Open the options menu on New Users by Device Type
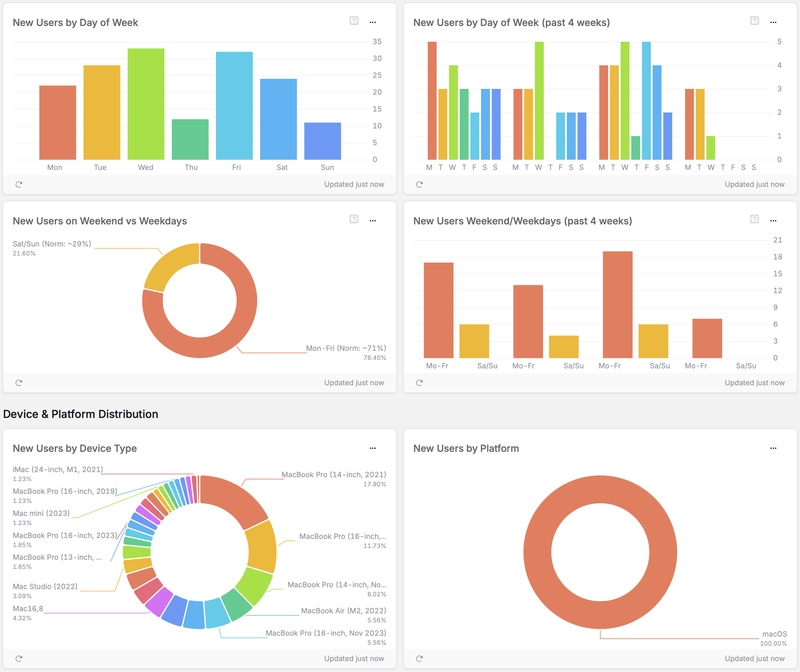Image resolution: width=800 pixels, height=672 pixels. click(x=372, y=448)
